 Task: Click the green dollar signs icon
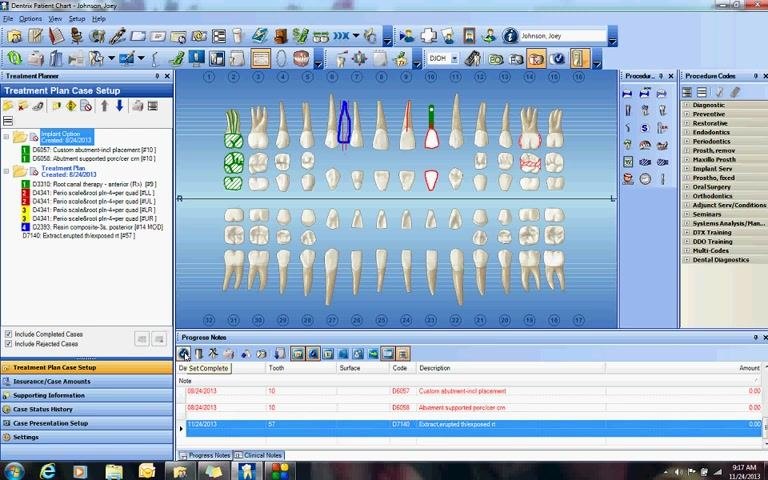tap(300, 36)
